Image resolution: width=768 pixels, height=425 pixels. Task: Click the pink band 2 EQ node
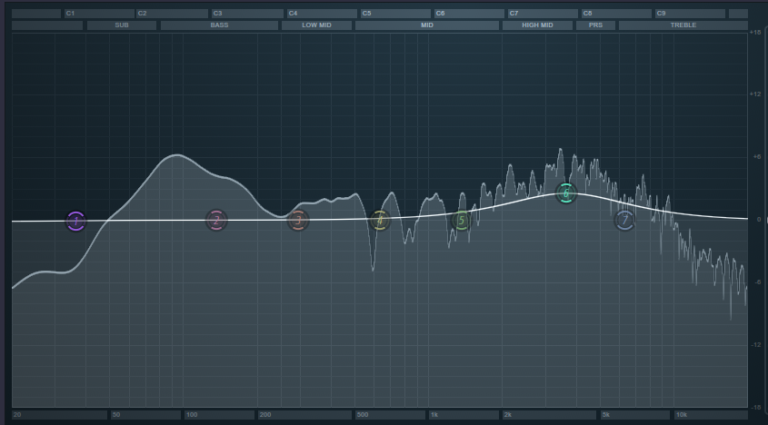coord(217,220)
